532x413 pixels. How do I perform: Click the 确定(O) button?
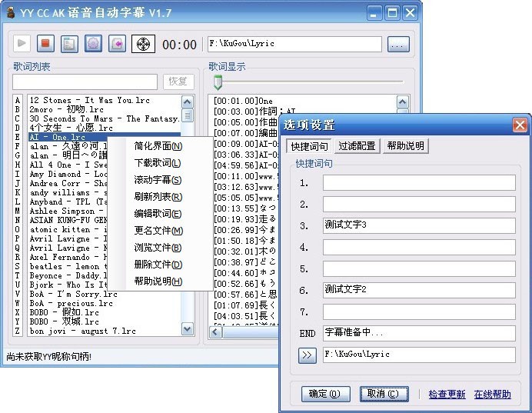click(326, 394)
